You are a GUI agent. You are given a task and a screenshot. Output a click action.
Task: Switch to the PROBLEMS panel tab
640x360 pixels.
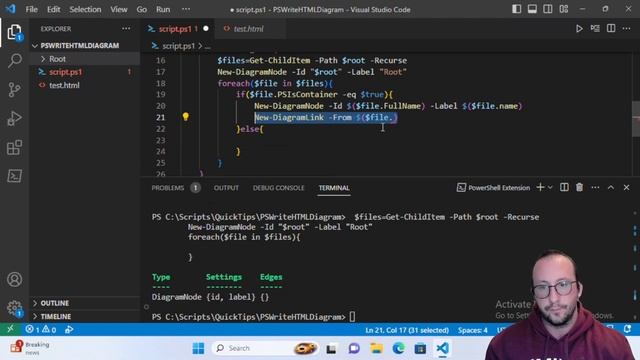point(168,188)
